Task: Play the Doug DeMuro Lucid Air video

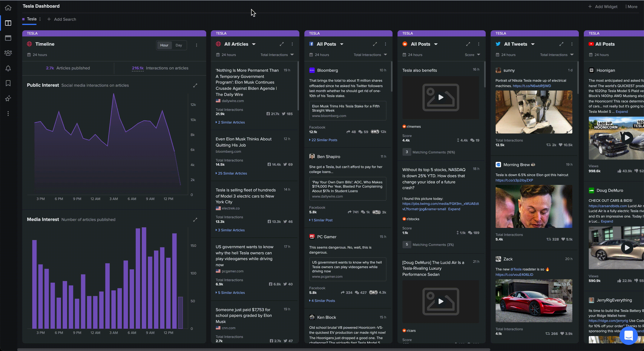Action: coord(627,248)
